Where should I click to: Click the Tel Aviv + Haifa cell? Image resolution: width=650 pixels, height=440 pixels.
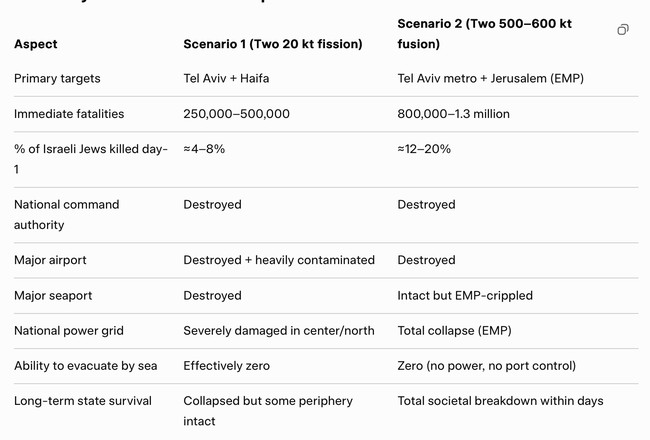pos(226,79)
